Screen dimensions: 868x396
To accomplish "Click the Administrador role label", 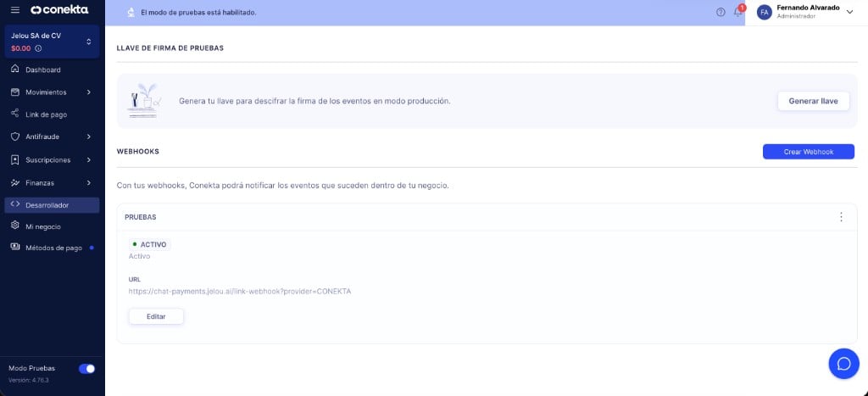I will 796,17.
